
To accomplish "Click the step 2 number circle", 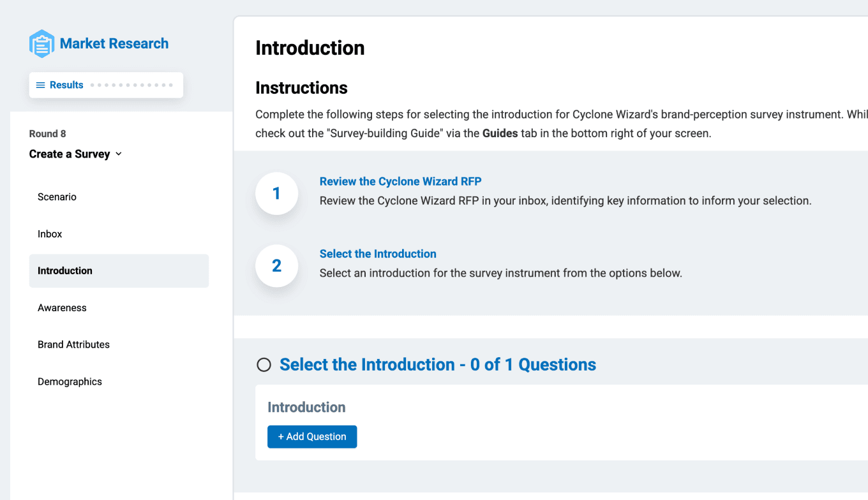I will click(276, 265).
